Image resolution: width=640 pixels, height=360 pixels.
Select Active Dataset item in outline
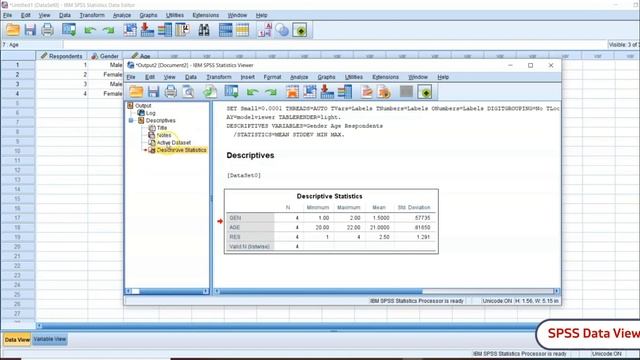(x=174, y=142)
